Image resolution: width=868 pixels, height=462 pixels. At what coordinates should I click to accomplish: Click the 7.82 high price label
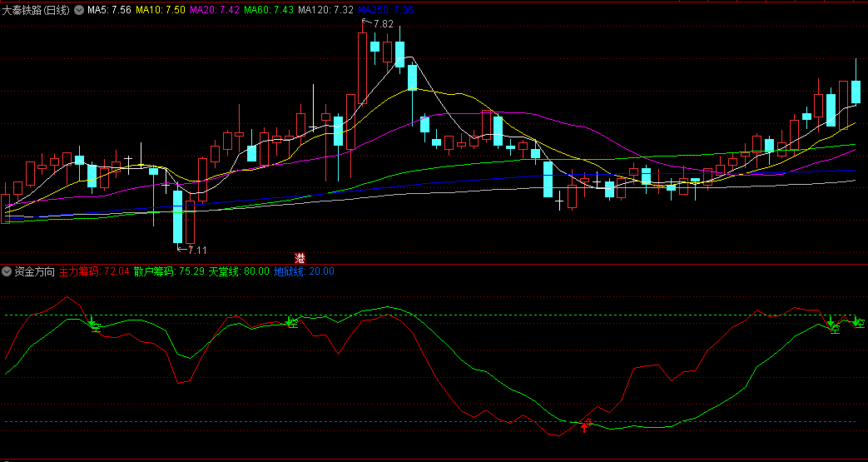383,24
